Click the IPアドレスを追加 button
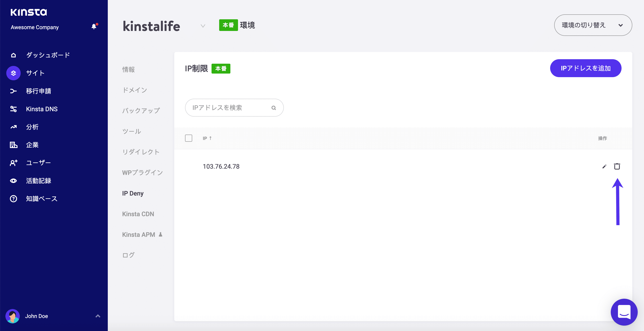 (x=585, y=68)
